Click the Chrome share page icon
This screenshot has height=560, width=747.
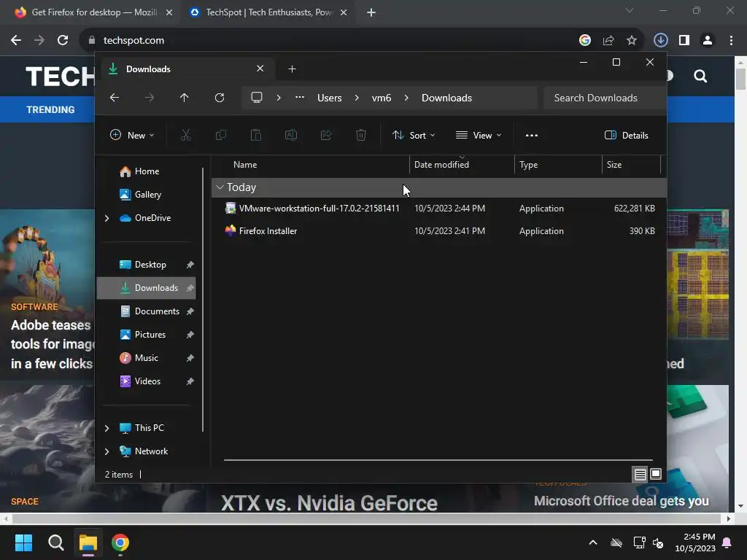point(608,41)
